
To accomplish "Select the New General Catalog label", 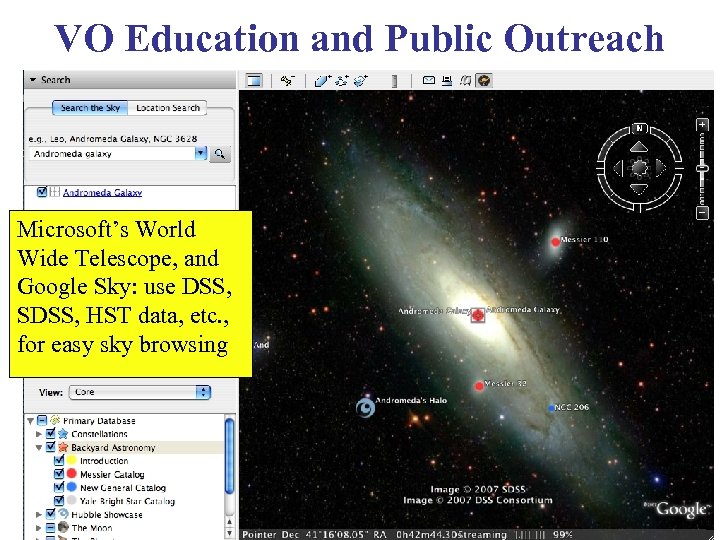I will click(123, 488).
